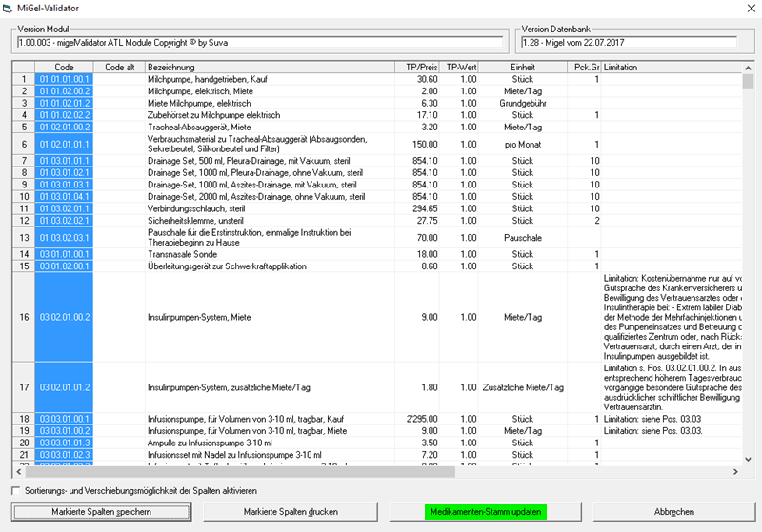Click price cell 2'295.00
Image resolution: width=762 pixels, height=532 pixels.
(417, 419)
